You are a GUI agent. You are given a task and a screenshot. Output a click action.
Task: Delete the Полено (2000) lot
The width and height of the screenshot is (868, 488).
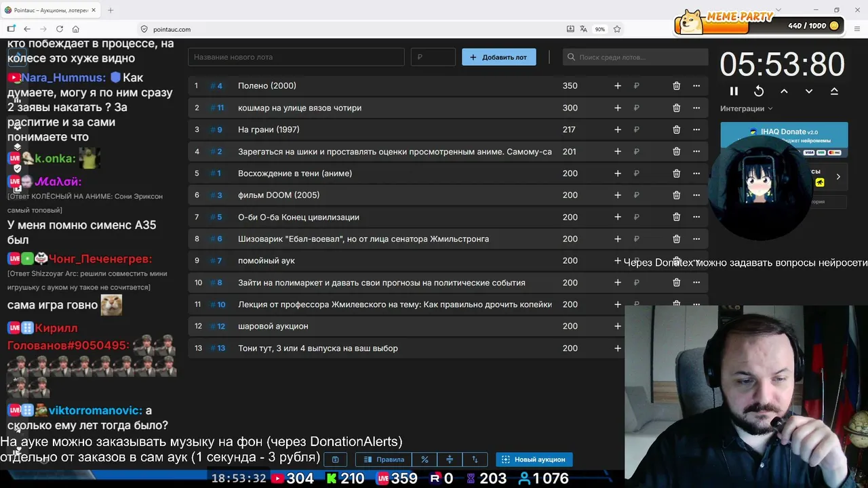(676, 85)
